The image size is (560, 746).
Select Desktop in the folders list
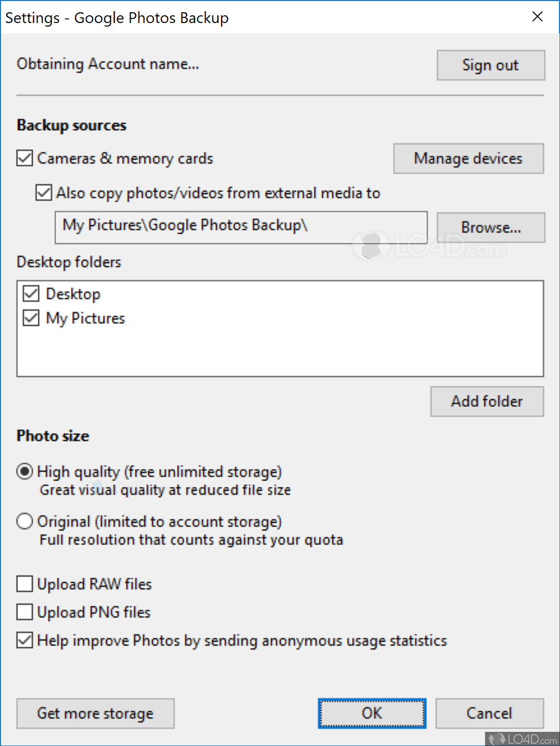(73, 293)
